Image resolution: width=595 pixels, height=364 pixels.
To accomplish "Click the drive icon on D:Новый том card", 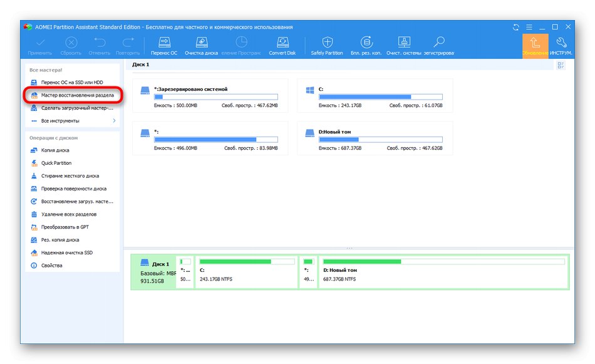I will (x=310, y=133).
